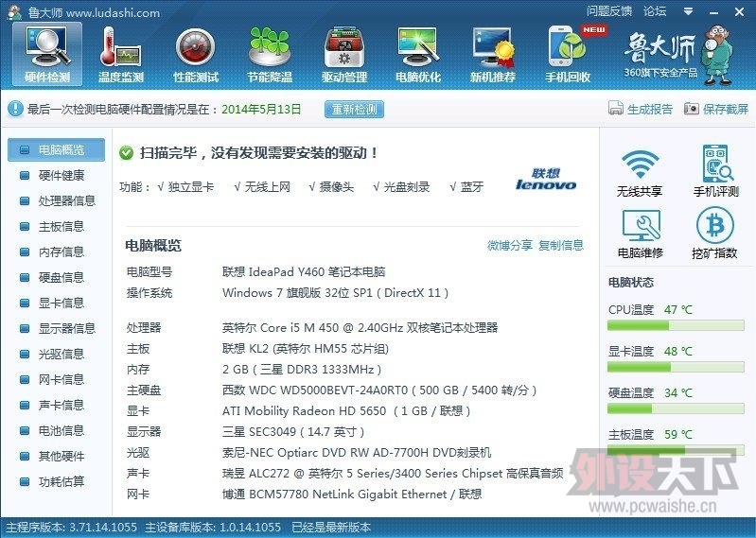Image resolution: width=756 pixels, height=538 pixels.
Task: Open 硬件检测 hardware detection icon
Action: 47,54
